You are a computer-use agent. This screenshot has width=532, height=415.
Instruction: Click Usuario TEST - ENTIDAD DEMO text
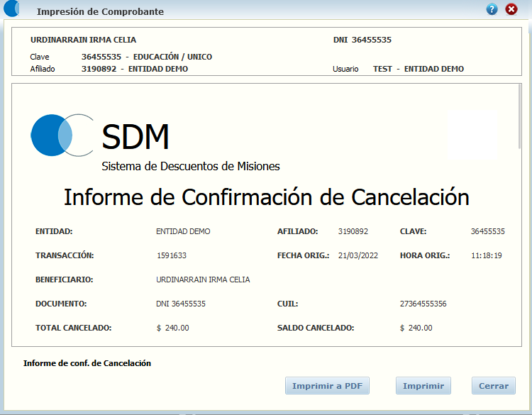[418, 69]
